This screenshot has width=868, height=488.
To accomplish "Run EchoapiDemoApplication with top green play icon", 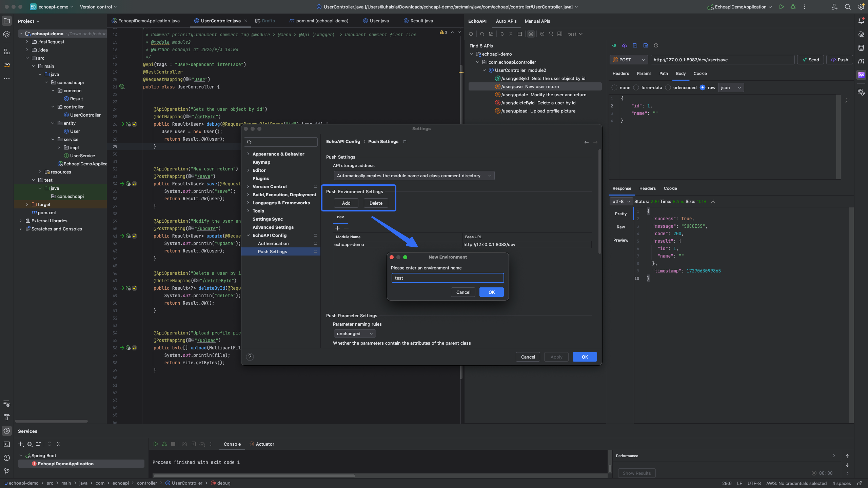I will point(782,7).
